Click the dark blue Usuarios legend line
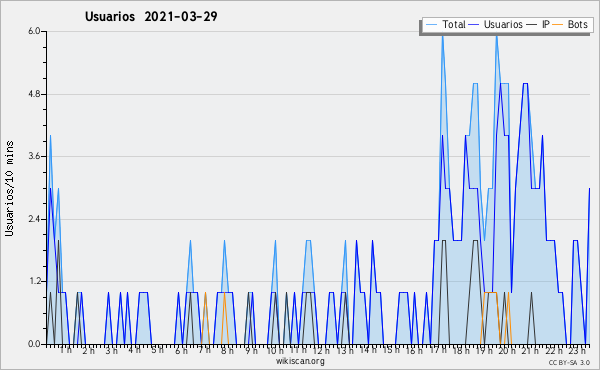The image size is (600, 370). 474,25
